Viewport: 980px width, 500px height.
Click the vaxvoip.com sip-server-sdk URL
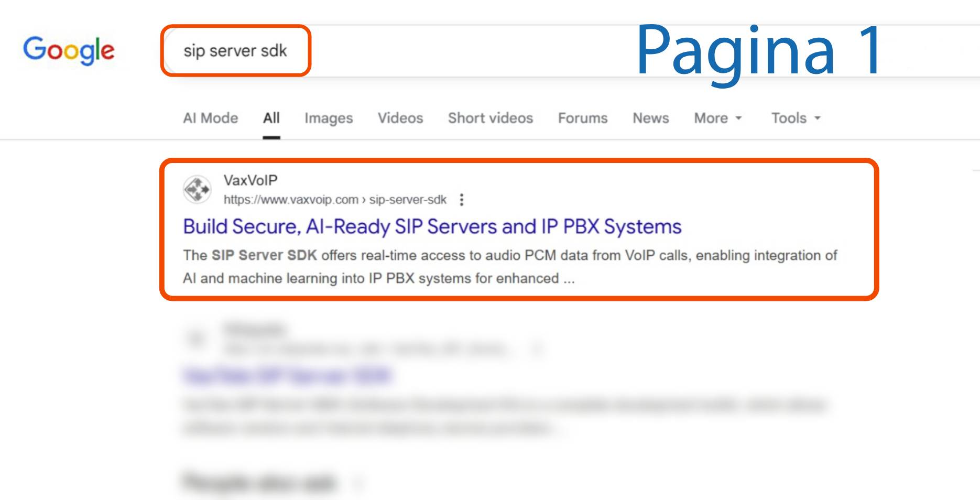coord(334,200)
